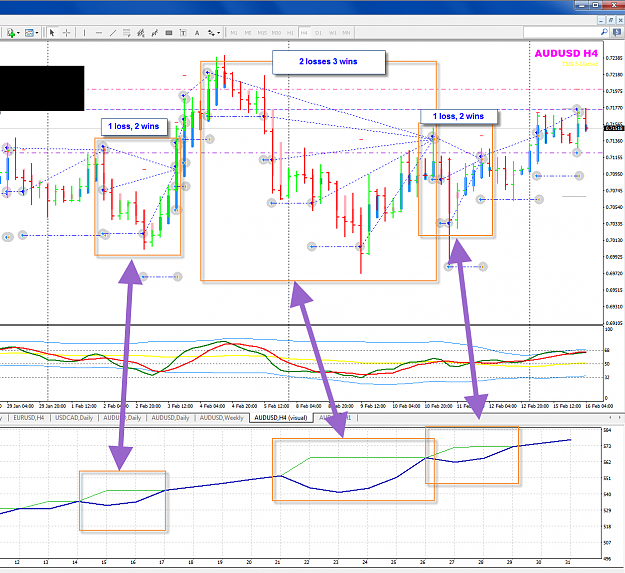Click the '1 Feb 12:00' time label
The height and width of the screenshot is (573, 625).
pos(84,406)
